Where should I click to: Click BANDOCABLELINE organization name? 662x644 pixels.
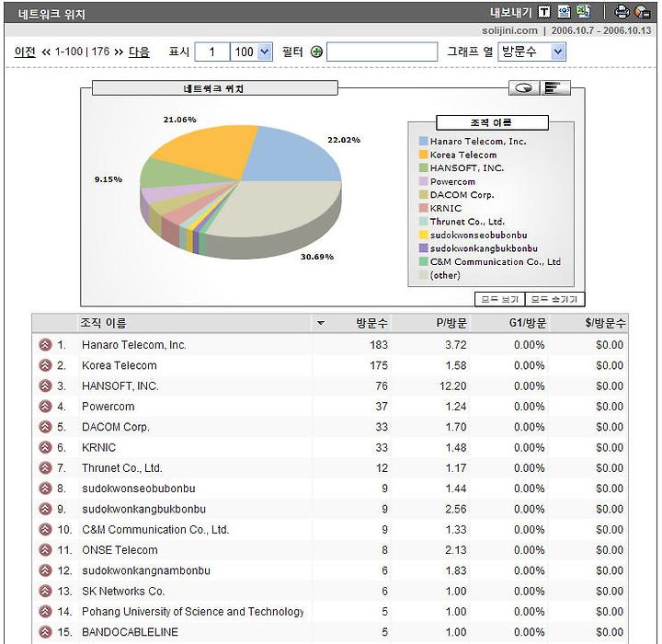point(130,632)
